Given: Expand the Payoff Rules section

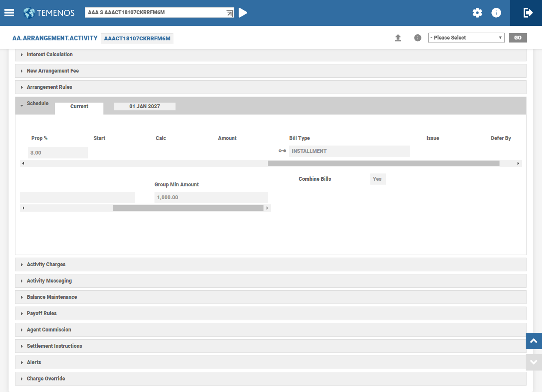Looking at the screenshot, I should coord(42,313).
